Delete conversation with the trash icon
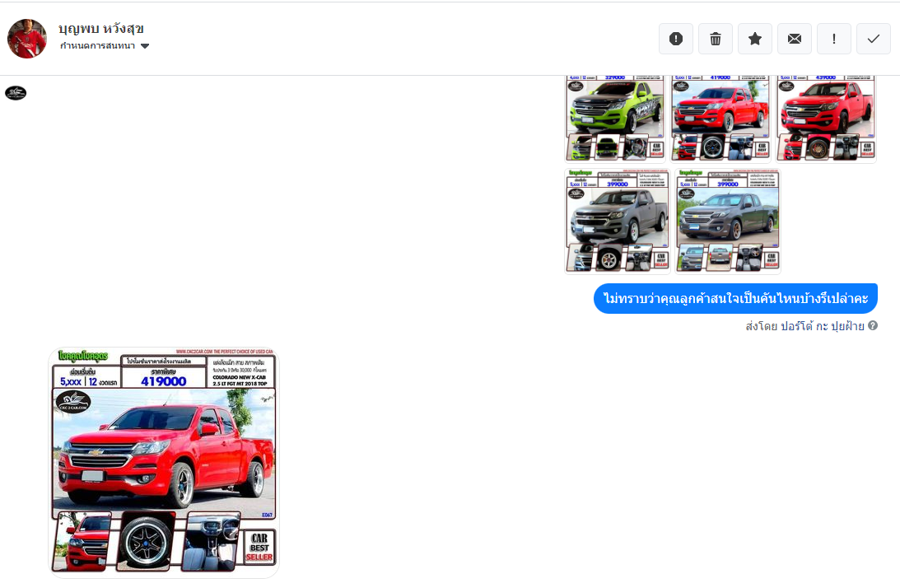The width and height of the screenshot is (900, 588). 716,39
